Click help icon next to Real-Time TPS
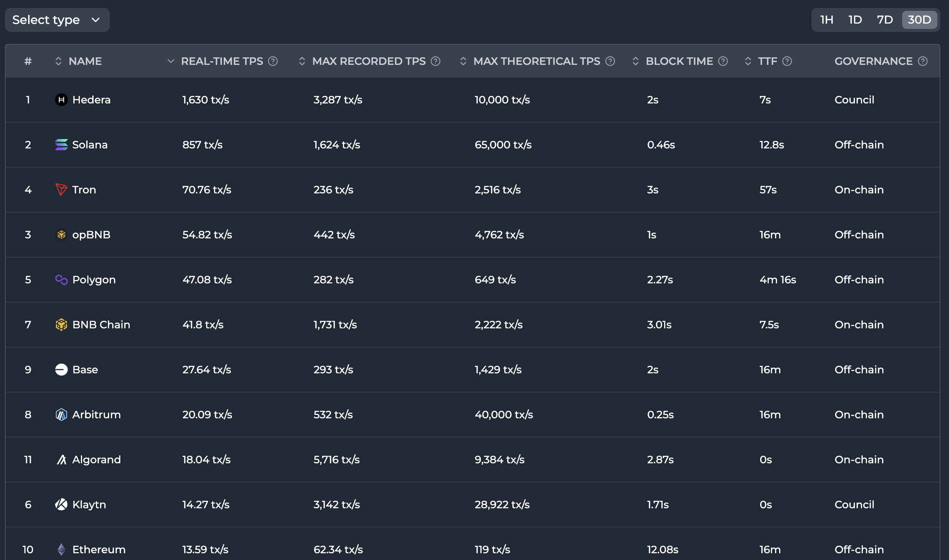949x560 pixels. pos(273,61)
